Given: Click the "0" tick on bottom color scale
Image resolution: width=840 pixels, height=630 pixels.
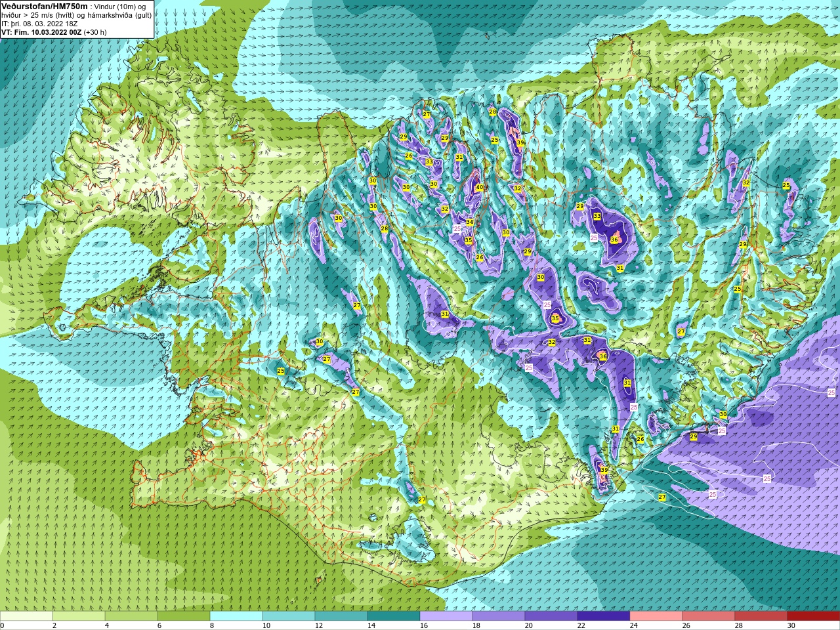Looking at the screenshot, I should (3, 625).
